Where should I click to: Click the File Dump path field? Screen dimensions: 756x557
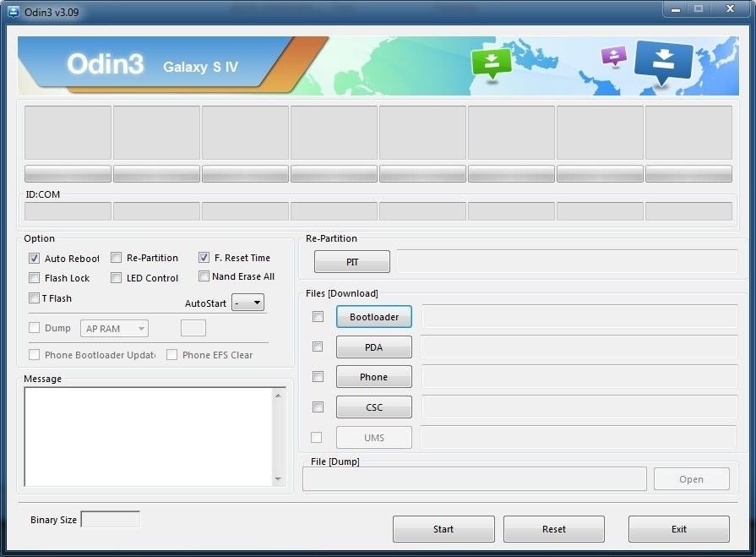coord(475,479)
